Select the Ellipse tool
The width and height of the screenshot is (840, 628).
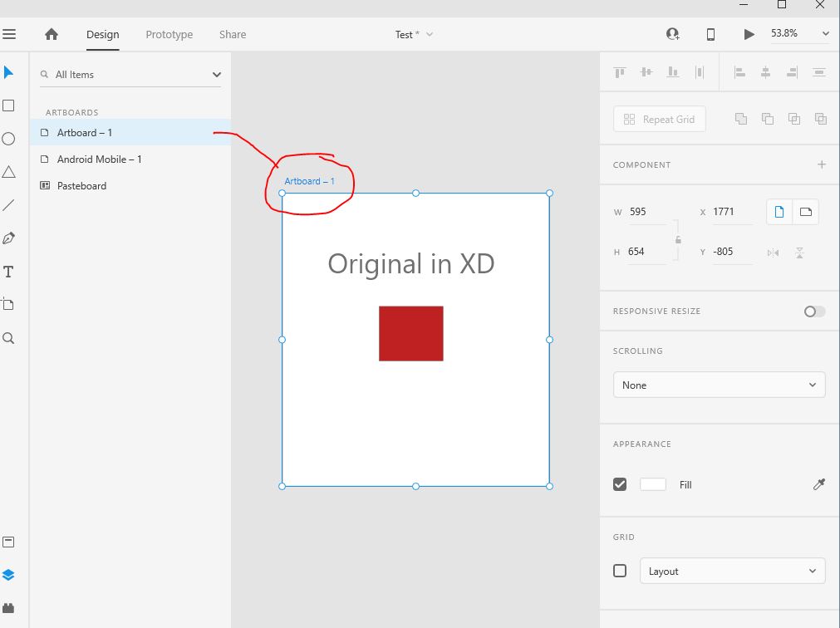click(x=9, y=139)
